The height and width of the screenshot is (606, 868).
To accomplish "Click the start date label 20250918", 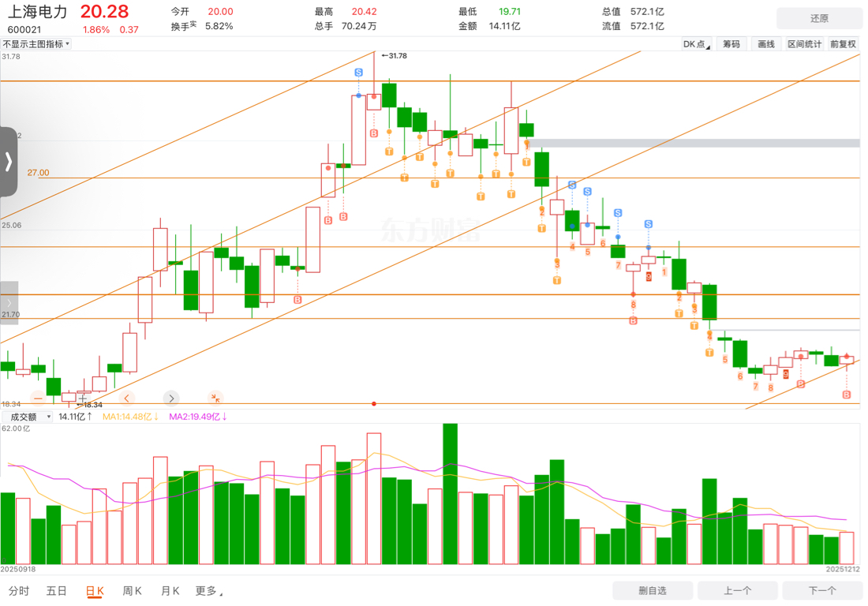I will 17,569.
